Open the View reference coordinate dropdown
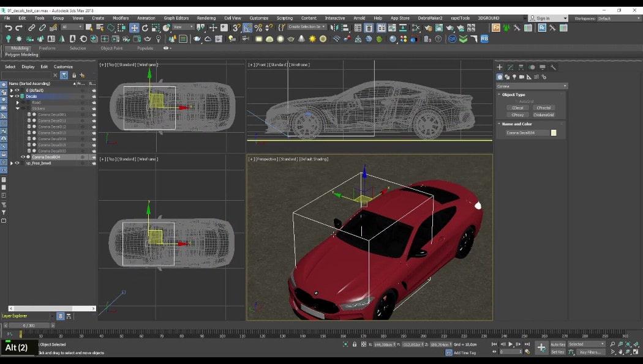643x364 pixels. (x=183, y=27)
